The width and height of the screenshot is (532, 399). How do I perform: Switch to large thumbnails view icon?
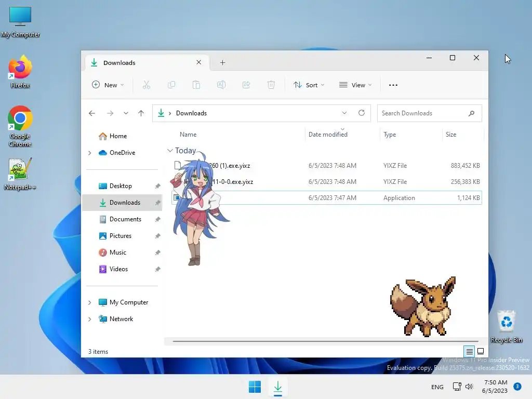tap(481, 351)
